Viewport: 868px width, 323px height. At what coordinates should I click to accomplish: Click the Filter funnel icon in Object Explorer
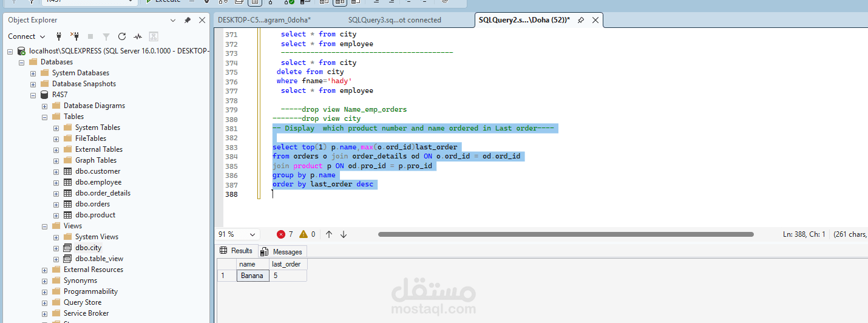point(106,36)
